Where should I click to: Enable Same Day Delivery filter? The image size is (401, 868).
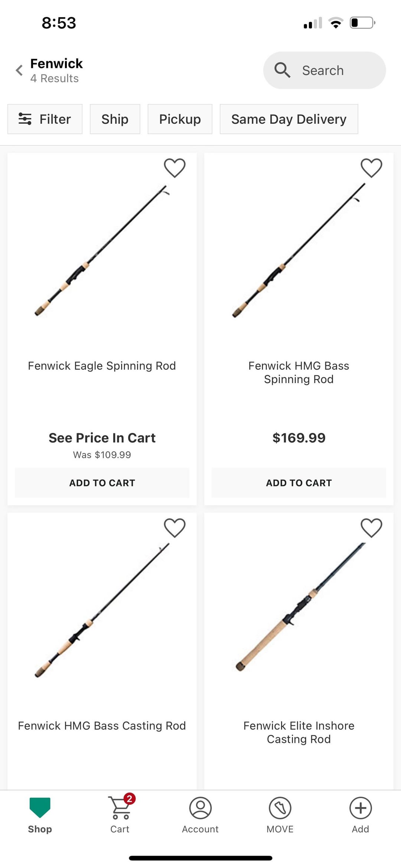[x=288, y=119]
